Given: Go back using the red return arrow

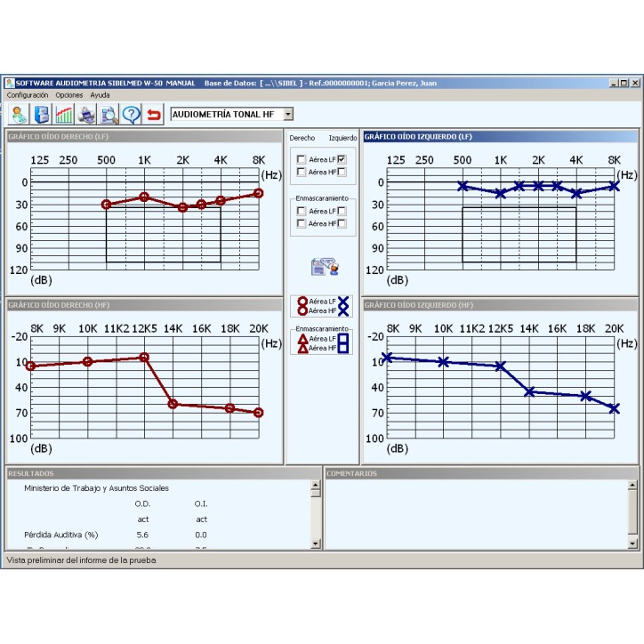Looking at the screenshot, I should [154, 115].
